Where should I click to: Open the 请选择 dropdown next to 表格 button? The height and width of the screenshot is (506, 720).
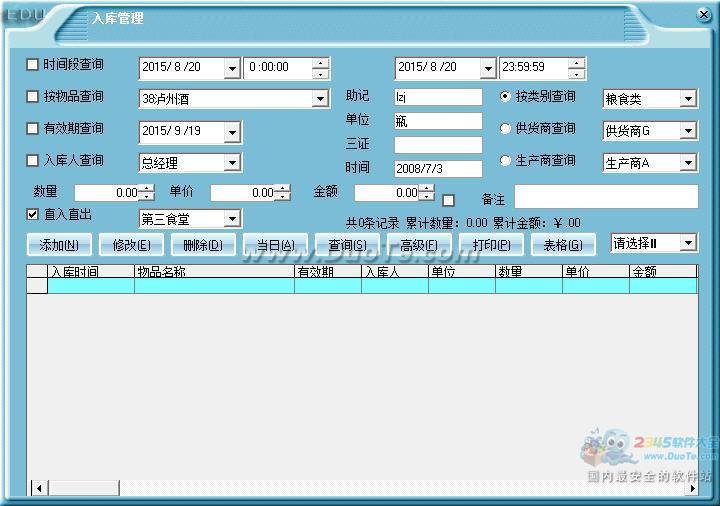click(688, 243)
